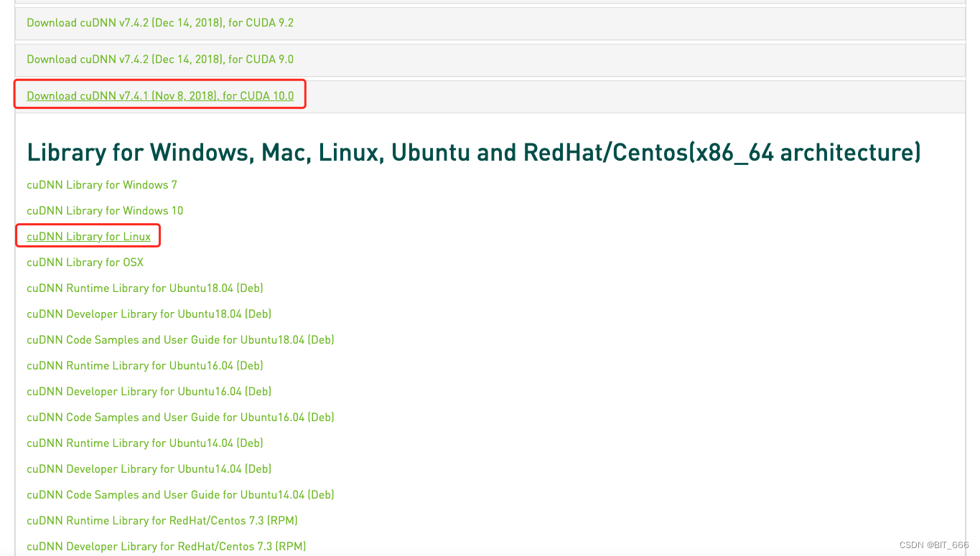Collapse cuDNN v7.4.1 for CUDA 10.0
The image size is (980, 556).
coord(160,96)
